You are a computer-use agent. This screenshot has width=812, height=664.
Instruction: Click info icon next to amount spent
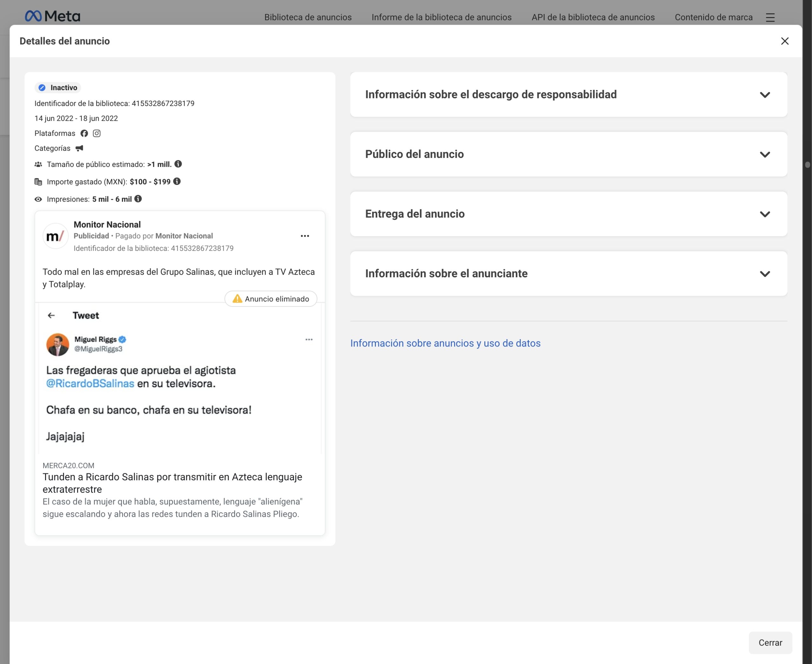tap(177, 181)
